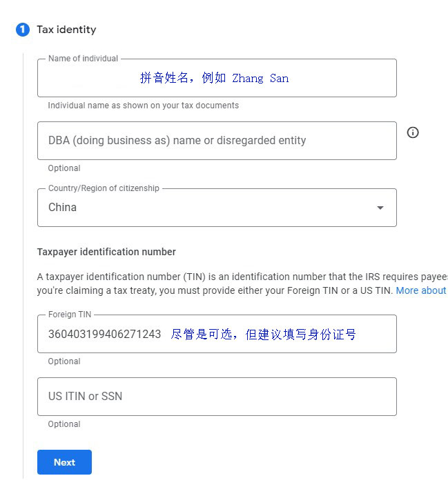448x487 pixels.
Task: Click the Taxpayer identification number heading
Action: [x=106, y=252]
